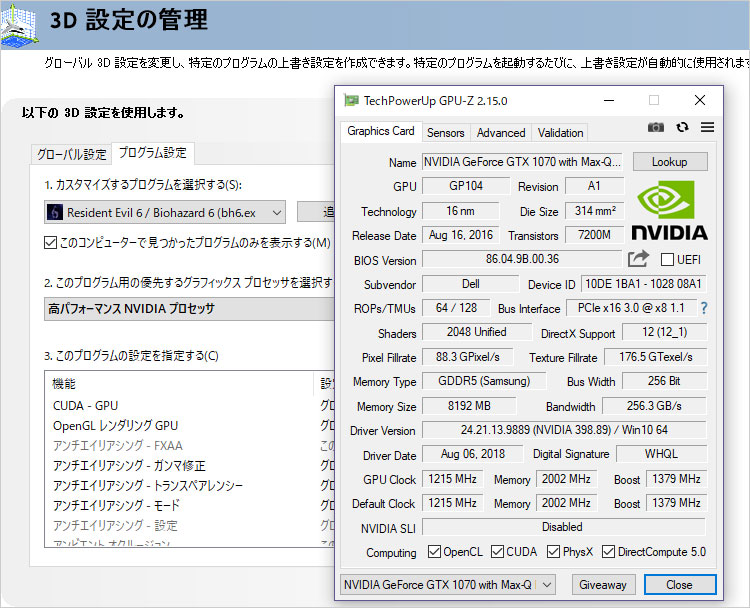Click the GPU-Z title bar app icon
The image size is (750, 608).
pyautogui.click(x=351, y=100)
